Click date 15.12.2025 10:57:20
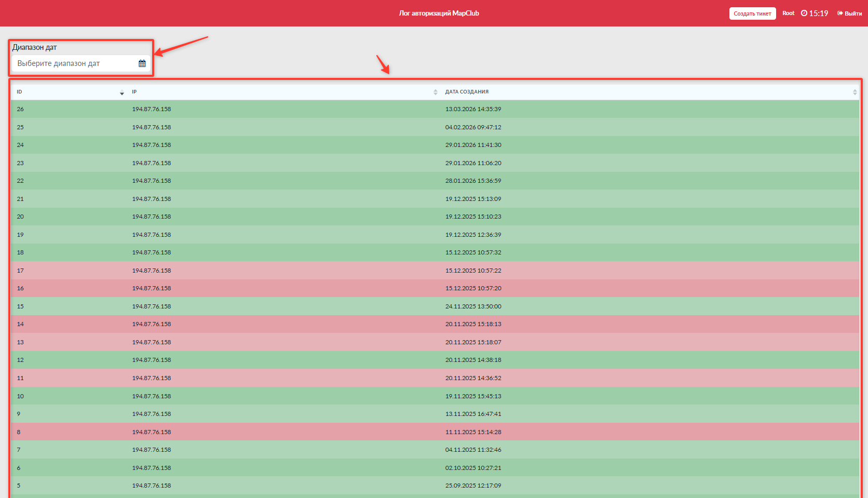 (x=473, y=288)
